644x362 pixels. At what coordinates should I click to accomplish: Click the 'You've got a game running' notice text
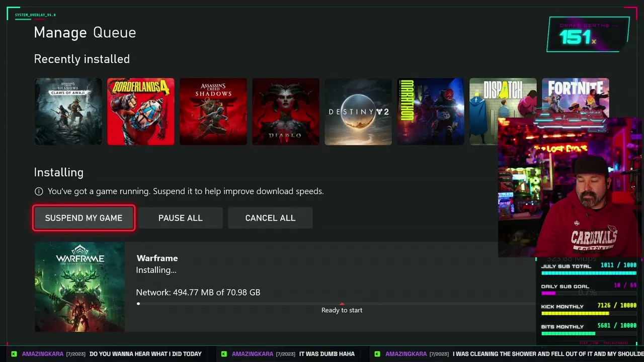click(x=186, y=191)
